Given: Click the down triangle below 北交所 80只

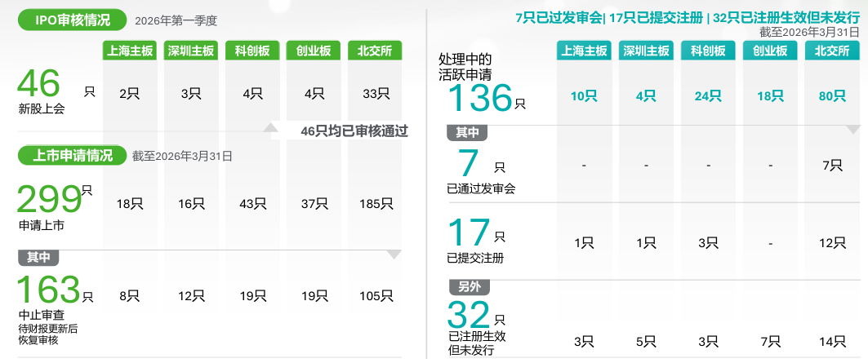Looking at the screenshot, I should pos(852,129).
